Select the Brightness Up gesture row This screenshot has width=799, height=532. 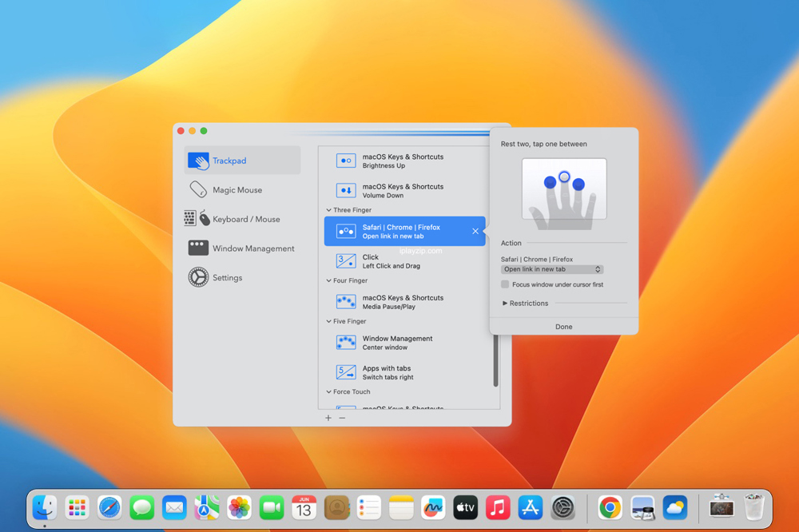[x=404, y=161]
